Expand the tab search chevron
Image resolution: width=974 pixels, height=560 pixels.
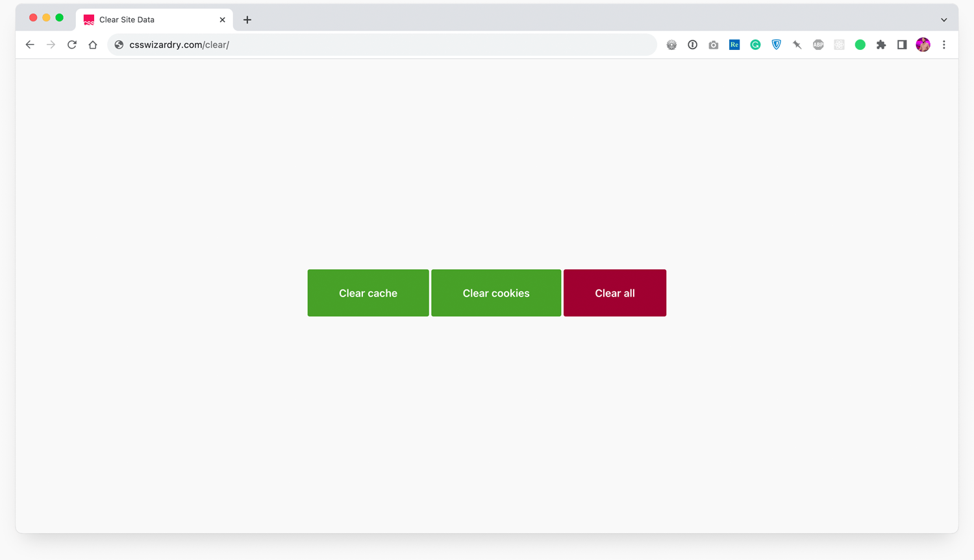[944, 19]
